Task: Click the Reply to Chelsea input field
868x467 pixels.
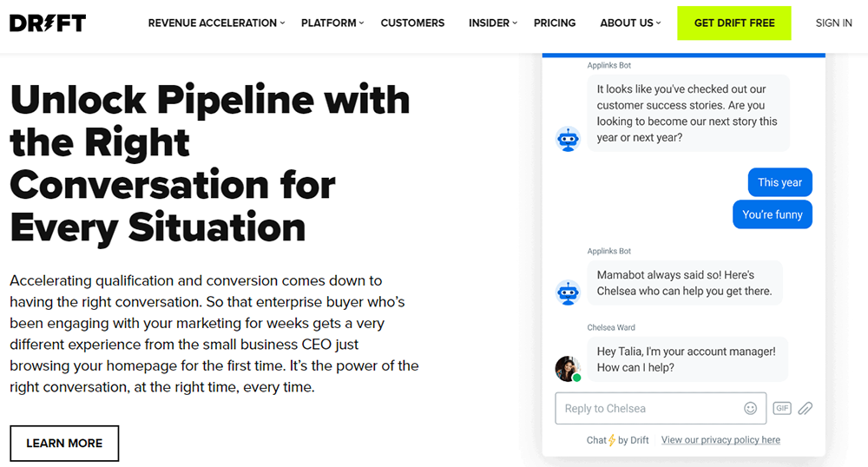Action: (661, 408)
